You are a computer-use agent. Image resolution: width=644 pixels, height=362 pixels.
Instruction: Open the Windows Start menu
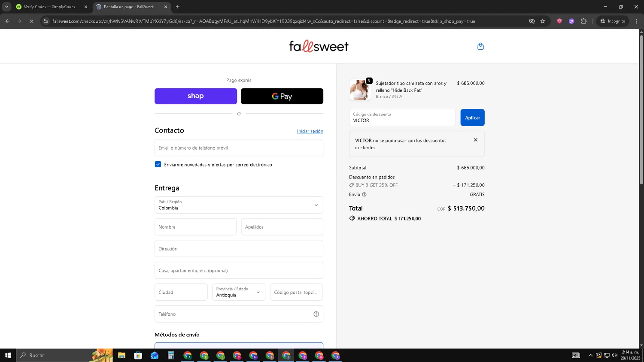(x=8, y=355)
